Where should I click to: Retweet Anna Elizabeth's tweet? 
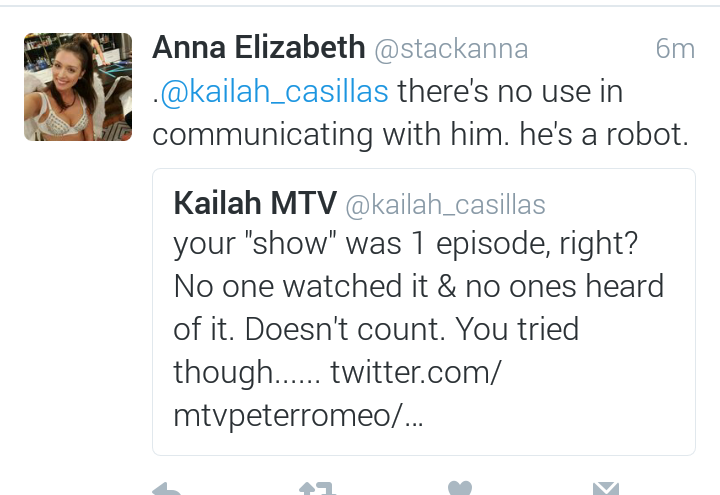coord(316,488)
